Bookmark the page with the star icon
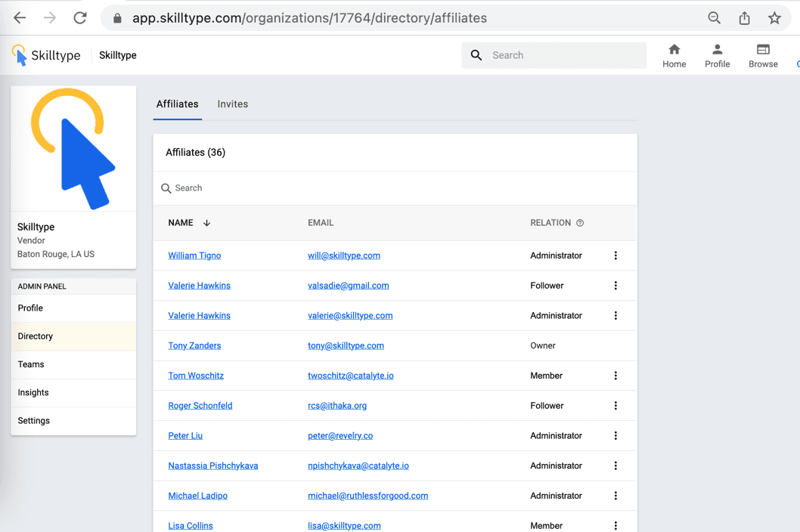This screenshot has width=800, height=532. [774, 18]
